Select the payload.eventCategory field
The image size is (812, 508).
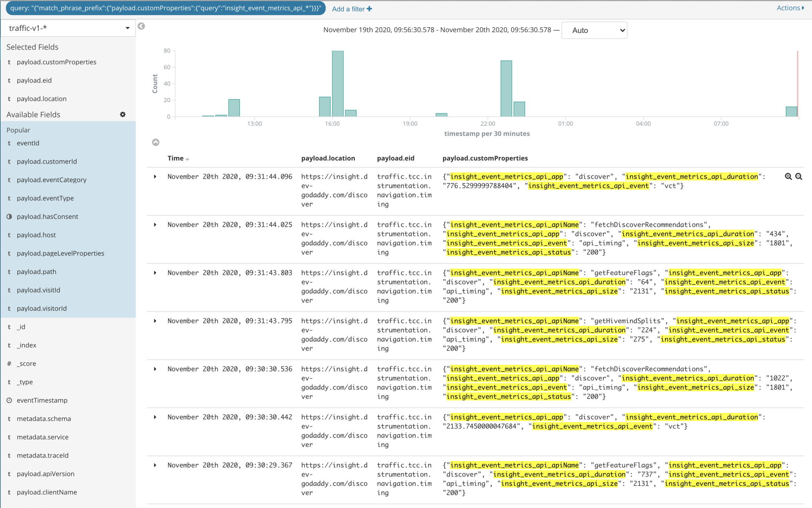pyautogui.click(x=52, y=180)
